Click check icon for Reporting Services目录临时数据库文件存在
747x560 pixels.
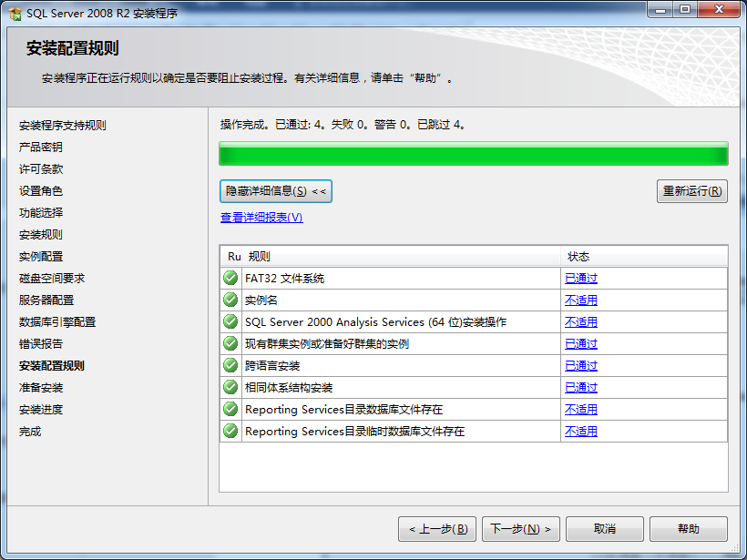coord(230,431)
